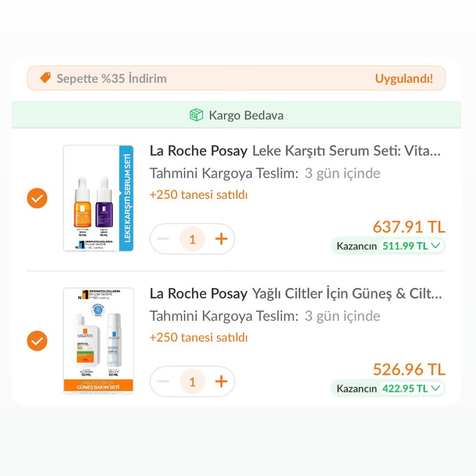This screenshot has width=476, height=476.
Task: Decrease quantity of Leke Karşıtı Serum Seti
Action: pos(163,239)
